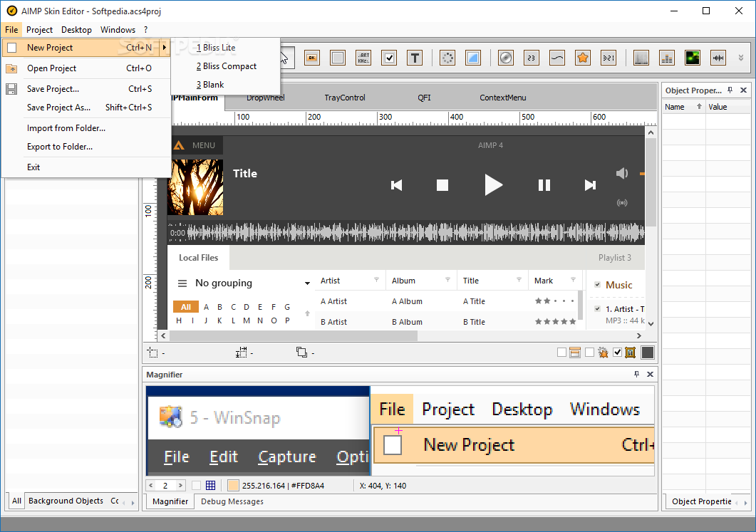Decrease magnifier zoom level with left arrow
Image resolution: width=756 pixels, height=532 pixels.
point(151,485)
